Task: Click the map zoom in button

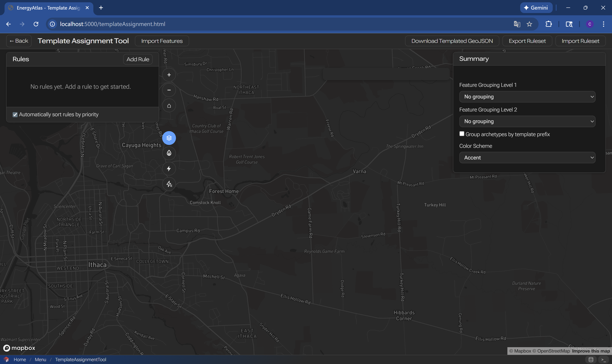Action: click(169, 75)
